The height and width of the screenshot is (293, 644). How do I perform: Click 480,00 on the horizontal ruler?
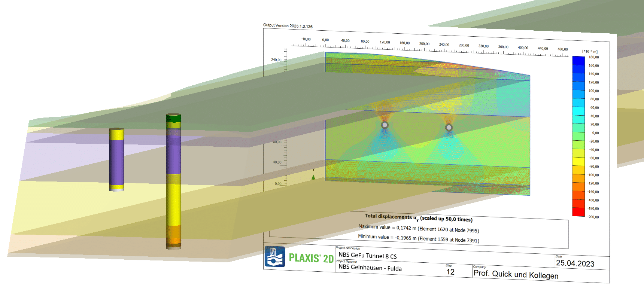coord(562,49)
